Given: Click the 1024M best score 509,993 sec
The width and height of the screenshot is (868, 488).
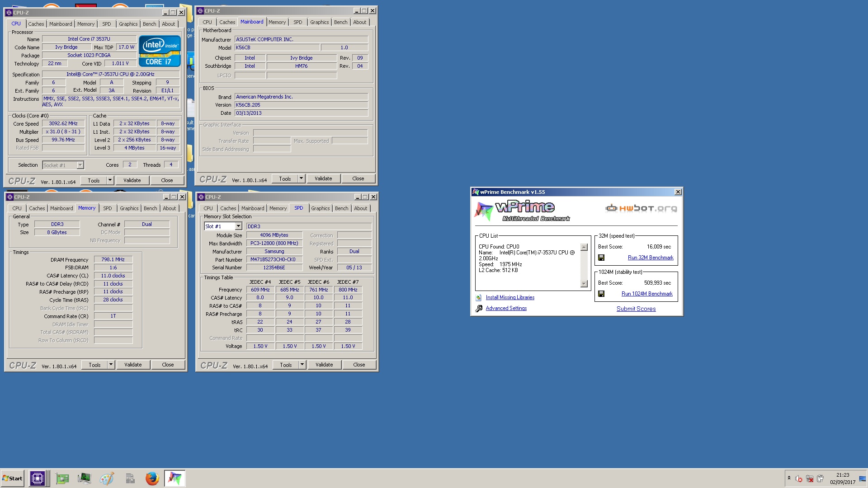Looking at the screenshot, I should click(x=657, y=283).
